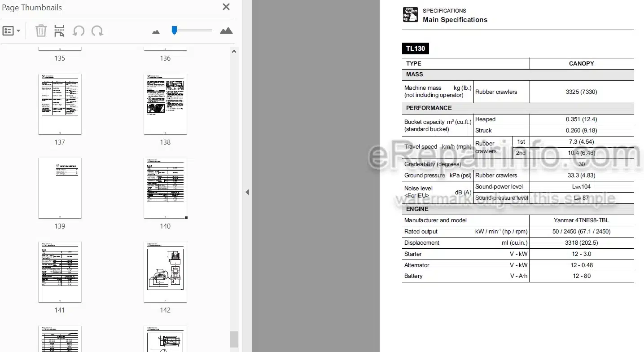Click the Gradeability (degrees) label
The height and width of the screenshot is (352, 644).
pyautogui.click(x=434, y=164)
